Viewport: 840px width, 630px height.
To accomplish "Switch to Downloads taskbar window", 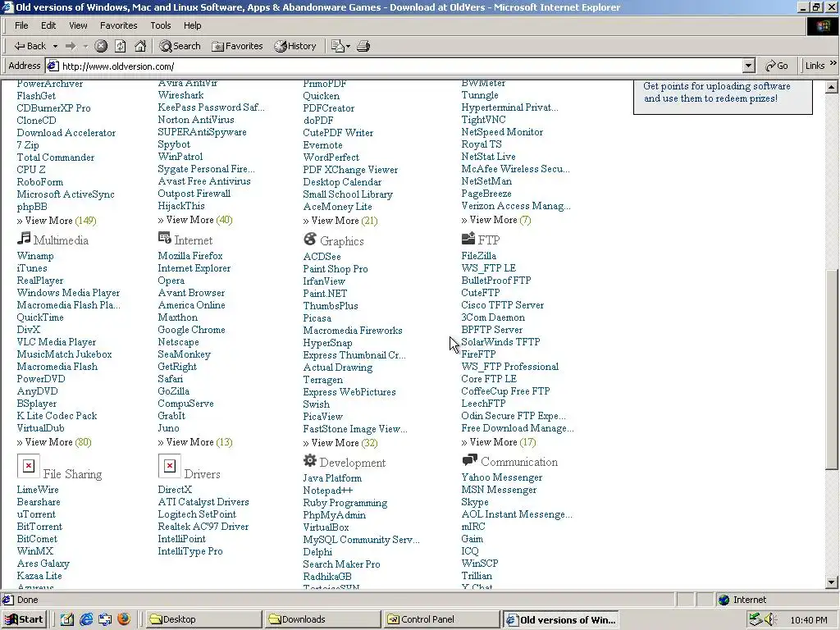I will pyautogui.click(x=322, y=619).
